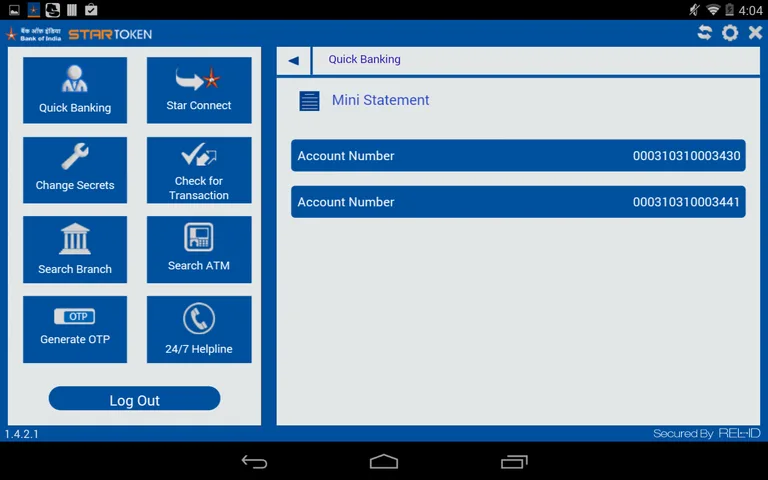Click the Mini Statement heading text
The height and width of the screenshot is (480, 768).
click(381, 100)
